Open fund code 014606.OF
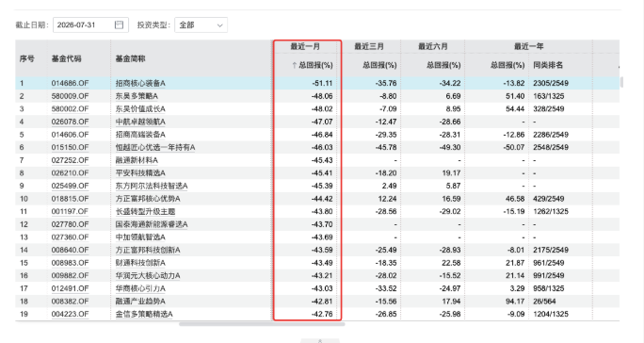Screen dimensions: 644x343 click(70, 135)
